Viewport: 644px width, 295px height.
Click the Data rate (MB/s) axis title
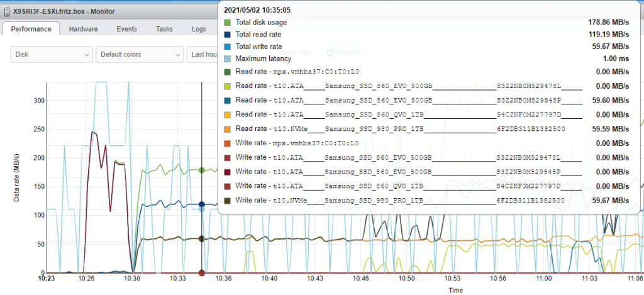[16, 177]
